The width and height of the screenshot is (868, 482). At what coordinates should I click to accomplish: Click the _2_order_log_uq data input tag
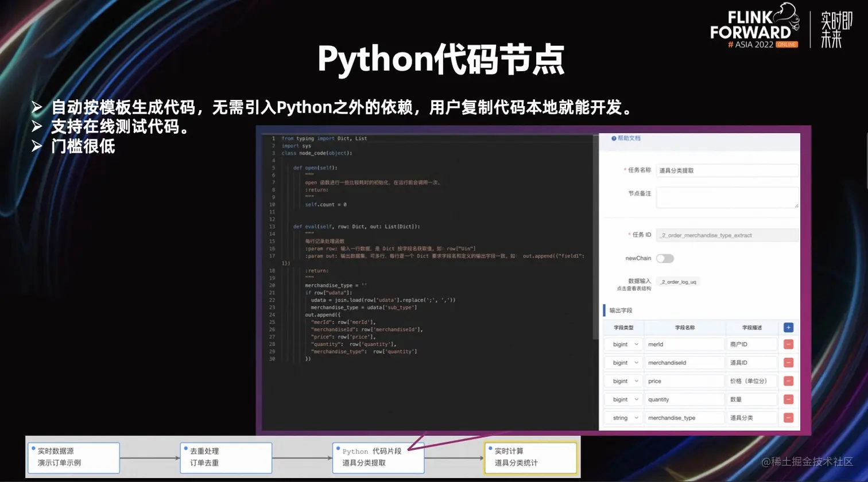tap(678, 282)
